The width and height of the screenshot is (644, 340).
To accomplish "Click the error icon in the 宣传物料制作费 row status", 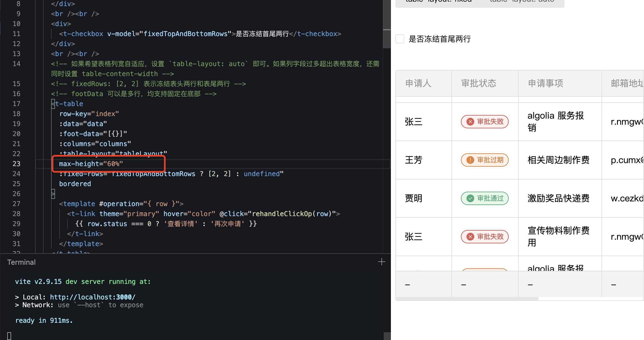I will [x=470, y=236].
